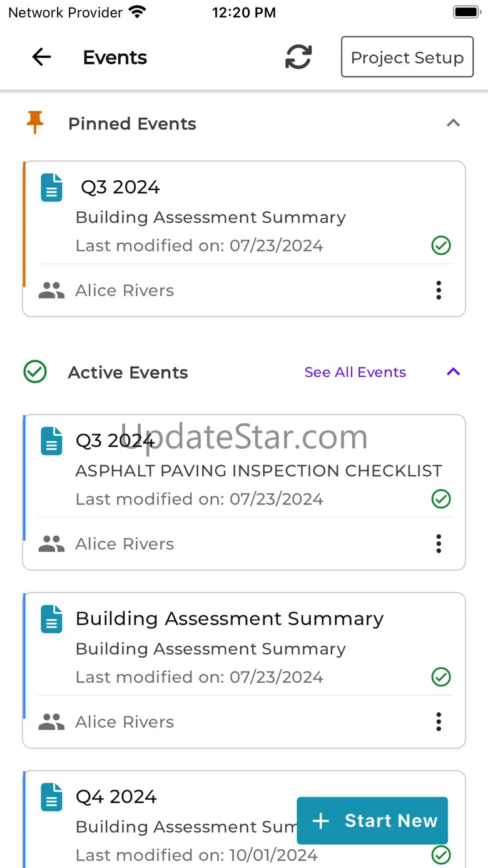The image size is (488, 868).
Task: Tap the Start New button
Action: tap(372, 820)
